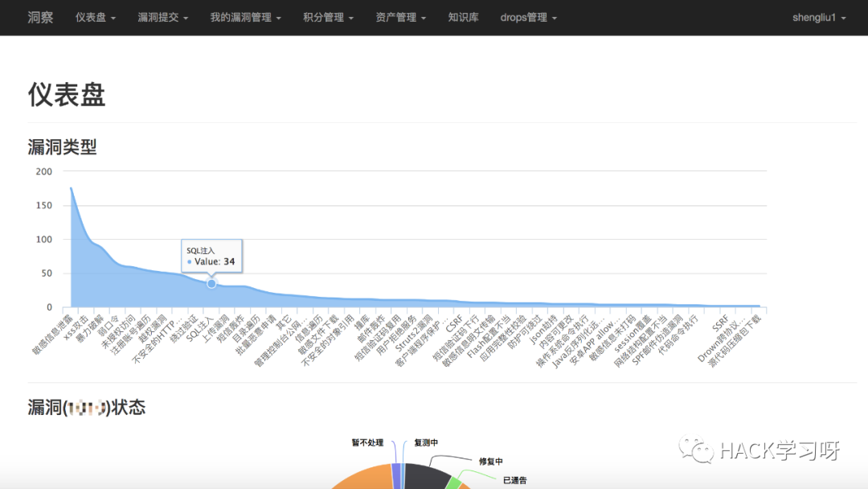
Task: Click the xss攻击 axis label
Action: [76, 327]
